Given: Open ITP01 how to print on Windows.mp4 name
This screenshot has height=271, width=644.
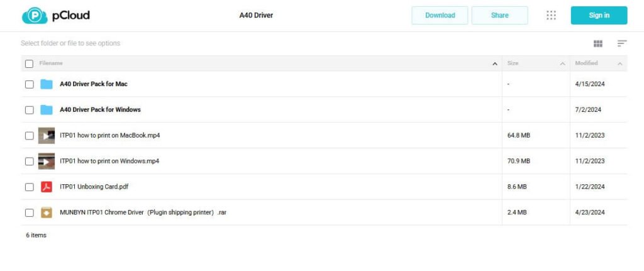Looking at the screenshot, I should 109,161.
